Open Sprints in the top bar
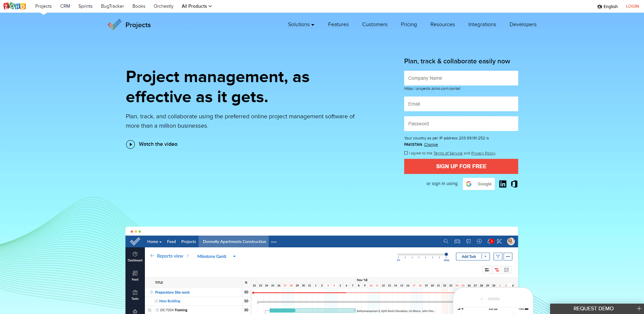 [x=85, y=6]
